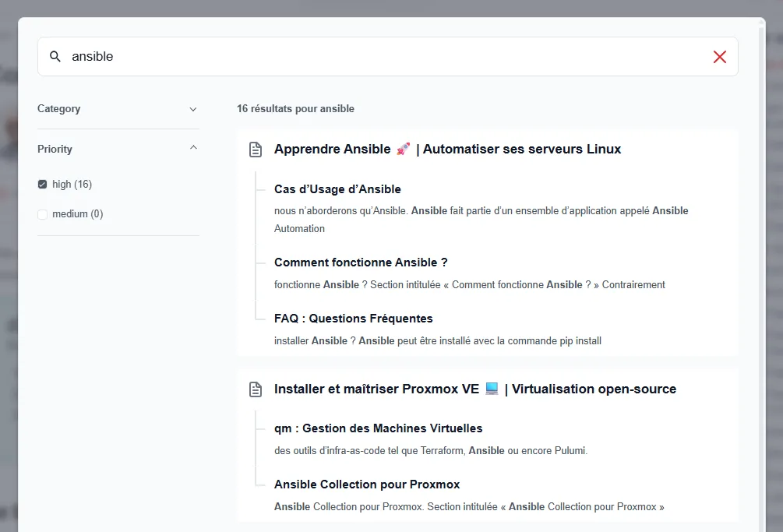783x532 pixels.
Task: Check the medium (0) priority filter
Action: pos(42,213)
